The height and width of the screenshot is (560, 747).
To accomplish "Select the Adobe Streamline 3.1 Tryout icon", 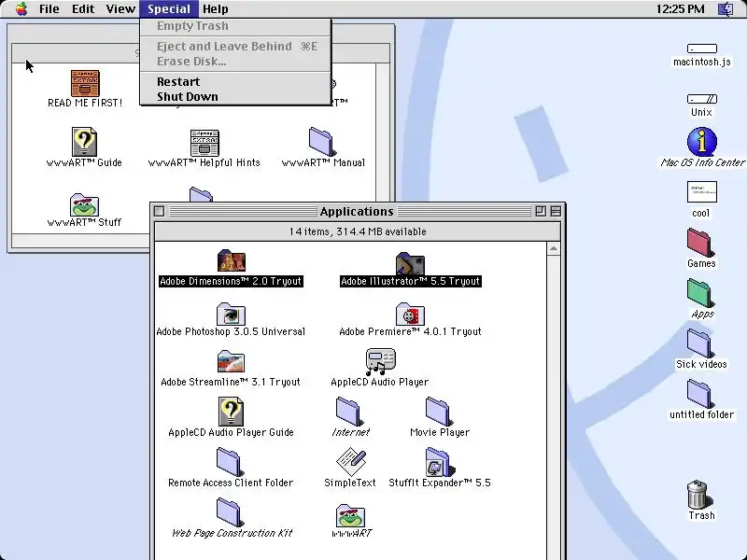I will 231,362.
